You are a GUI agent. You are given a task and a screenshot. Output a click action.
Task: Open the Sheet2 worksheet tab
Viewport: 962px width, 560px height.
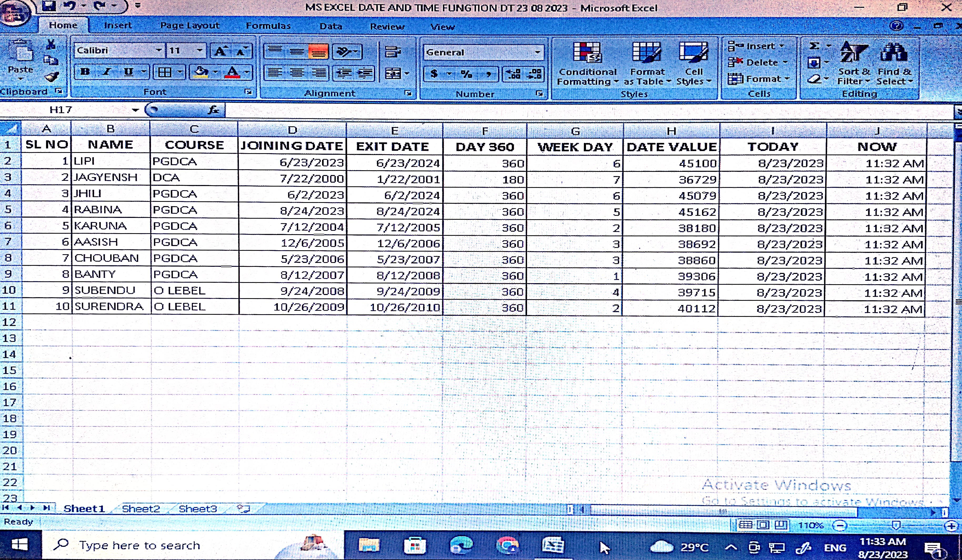pyautogui.click(x=141, y=509)
